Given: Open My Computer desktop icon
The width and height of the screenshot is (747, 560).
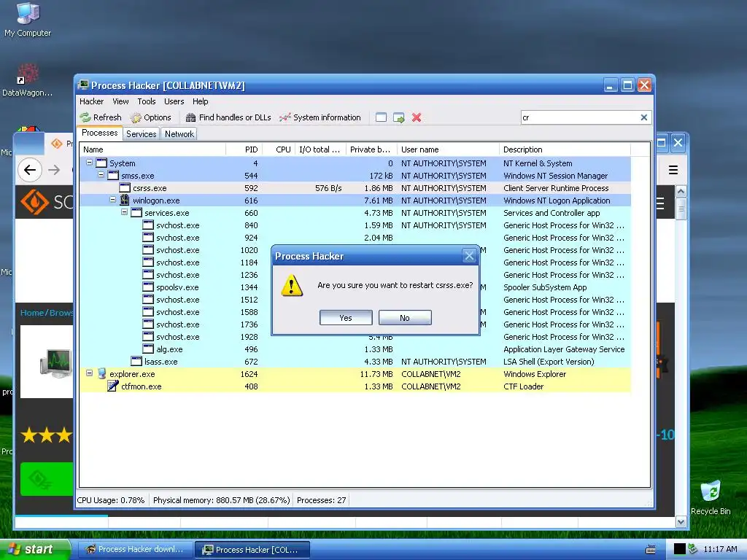Looking at the screenshot, I should pyautogui.click(x=28, y=20).
